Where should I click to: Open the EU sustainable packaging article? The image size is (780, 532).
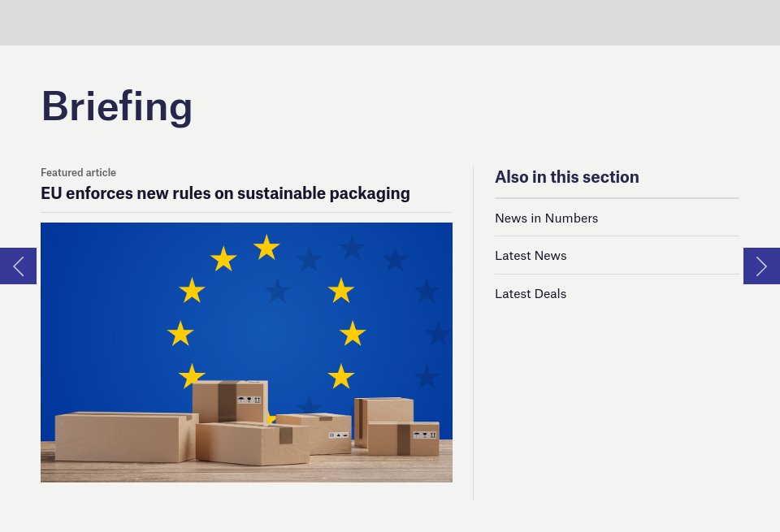point(225,192)
